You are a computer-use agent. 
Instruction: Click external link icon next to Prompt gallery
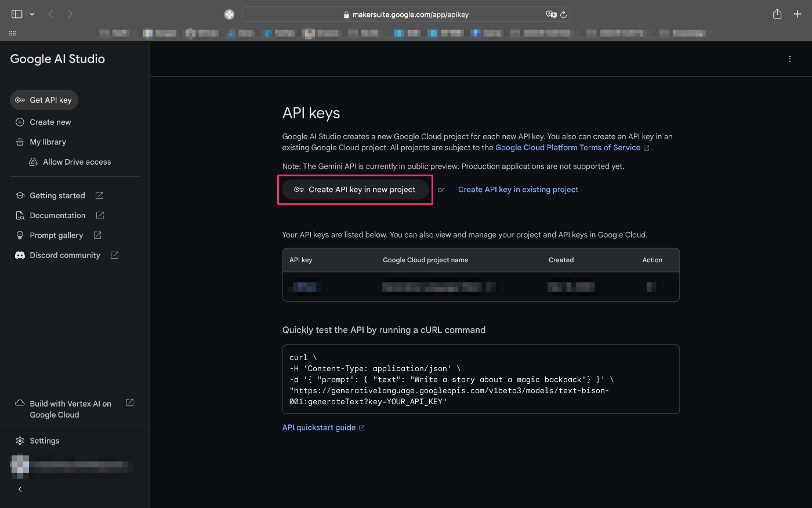point(97,235)
